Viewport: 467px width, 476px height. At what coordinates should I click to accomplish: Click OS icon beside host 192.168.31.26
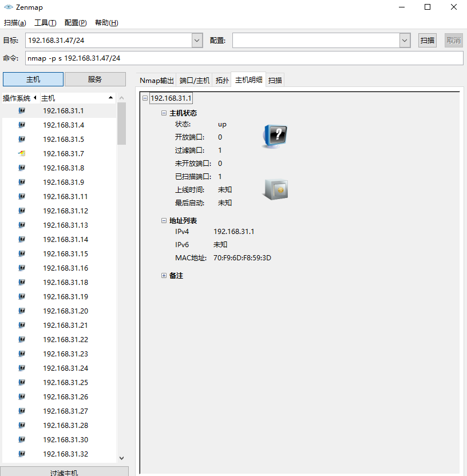(x=22, y=396)
